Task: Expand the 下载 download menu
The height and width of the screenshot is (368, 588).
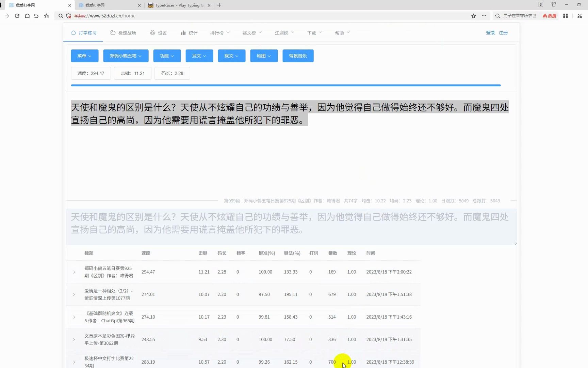Action: (314, 33)
